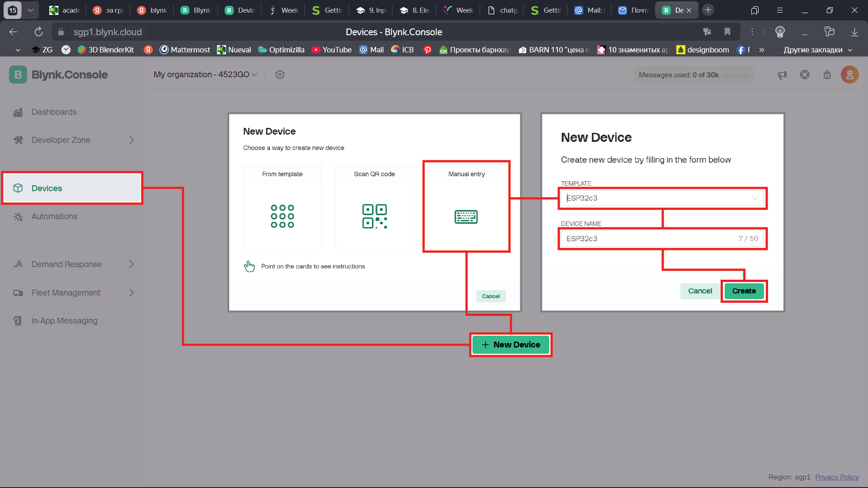Image resolution: width=868 pixels, height=488 pixels.
Task: Choose the Manual entry card
Action: coord(466,206)
